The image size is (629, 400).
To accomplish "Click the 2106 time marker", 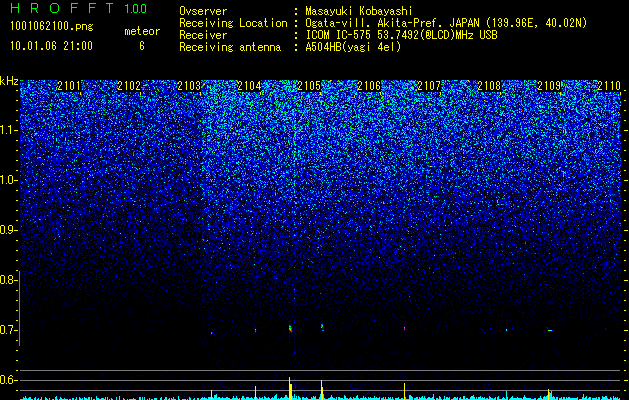I will [369, 86].
